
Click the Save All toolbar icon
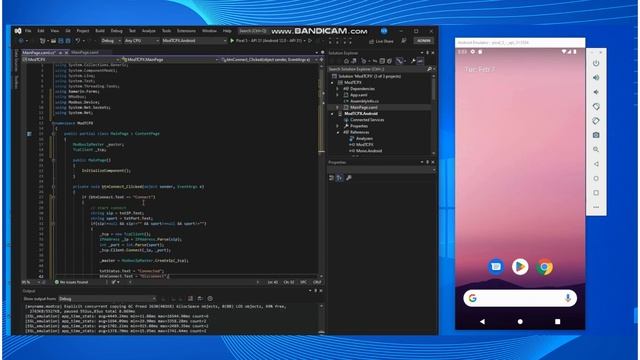(68, 41)
